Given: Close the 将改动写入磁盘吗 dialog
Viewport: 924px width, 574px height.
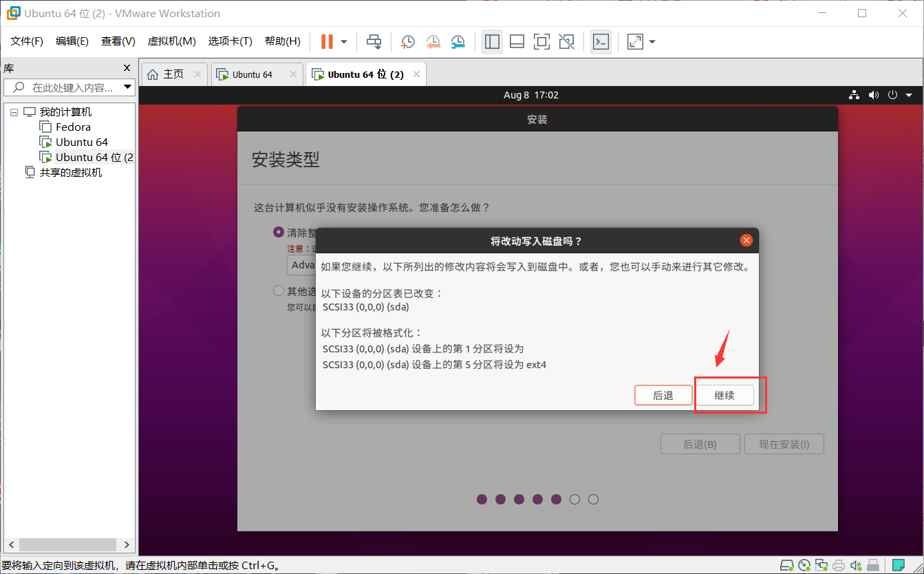Looking at the screenshot, I should [746, 240].
